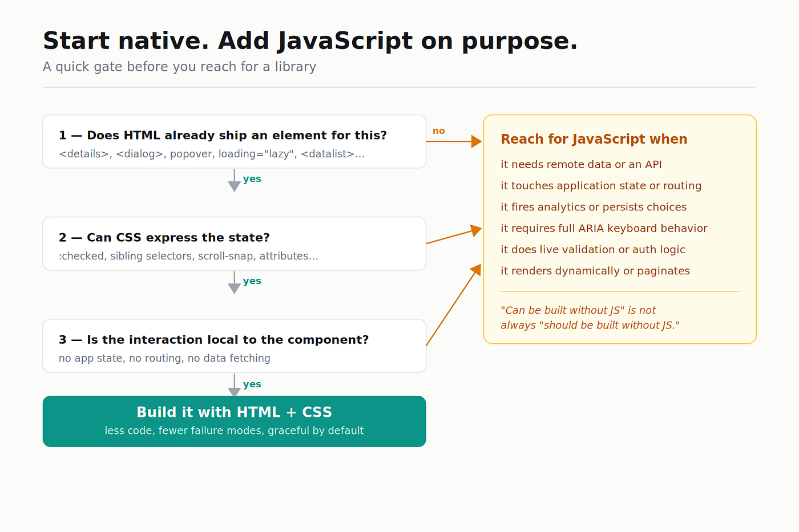Click the italic quote 'Can be built without JS'
The height and width of the screenshot is (532, 799).
pos(590,318)
